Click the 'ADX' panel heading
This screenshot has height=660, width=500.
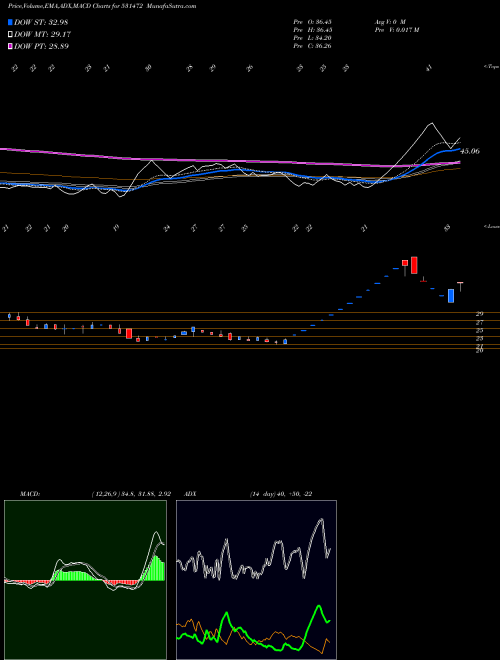[191, 494]
